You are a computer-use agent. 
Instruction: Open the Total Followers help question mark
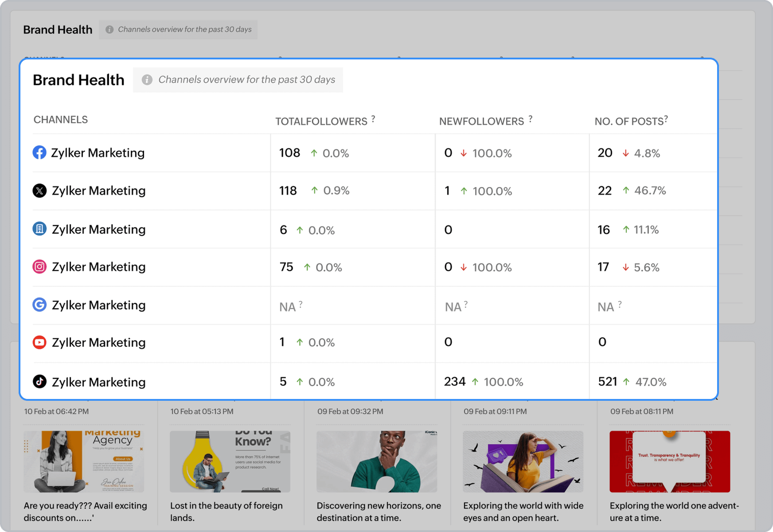click(x=373, y=119)
